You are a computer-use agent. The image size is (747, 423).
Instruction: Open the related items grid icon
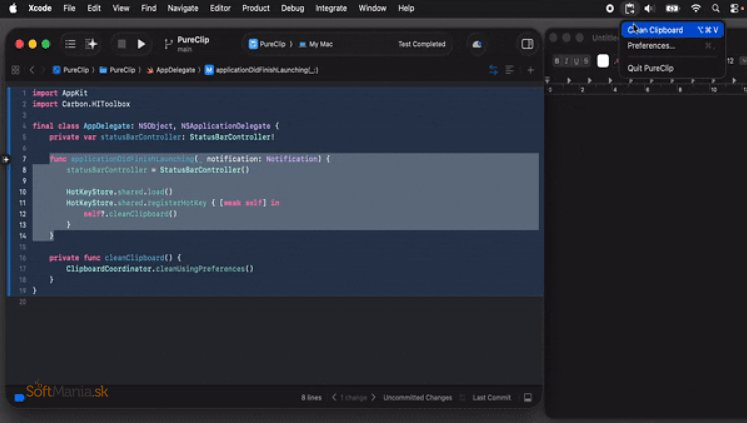(x=15, y=71)
